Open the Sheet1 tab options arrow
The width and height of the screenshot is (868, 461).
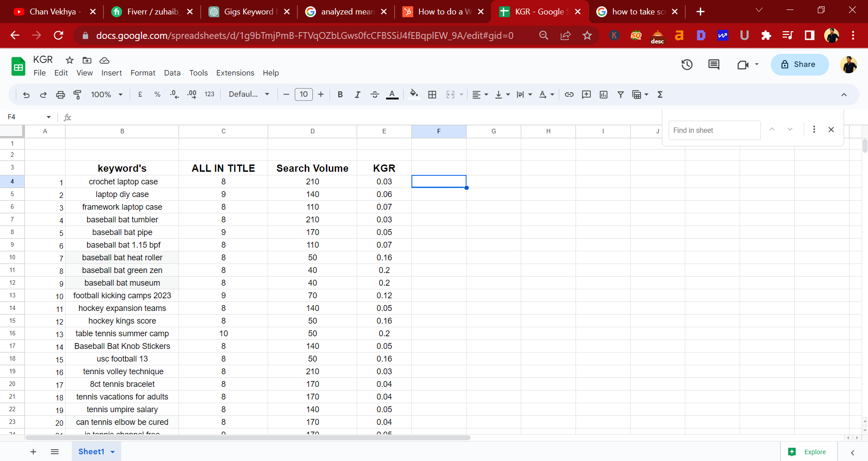(113, 452)
